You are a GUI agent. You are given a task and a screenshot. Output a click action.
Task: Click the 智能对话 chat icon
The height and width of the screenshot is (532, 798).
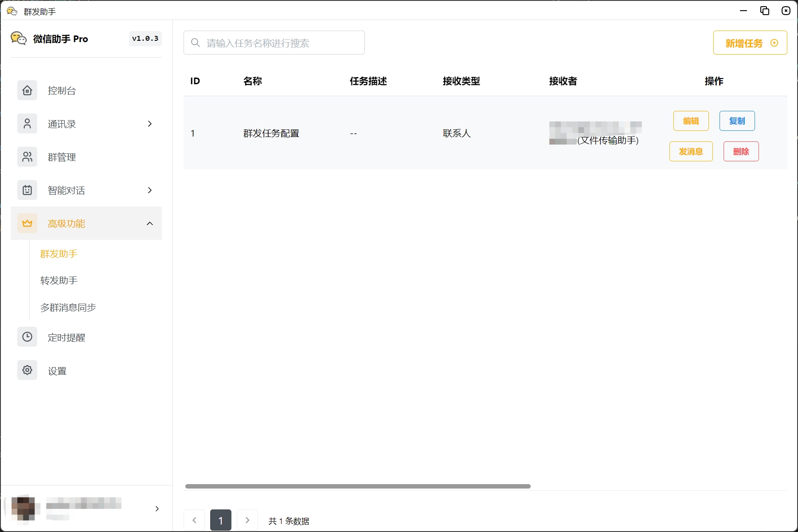(x=27, y=190)
